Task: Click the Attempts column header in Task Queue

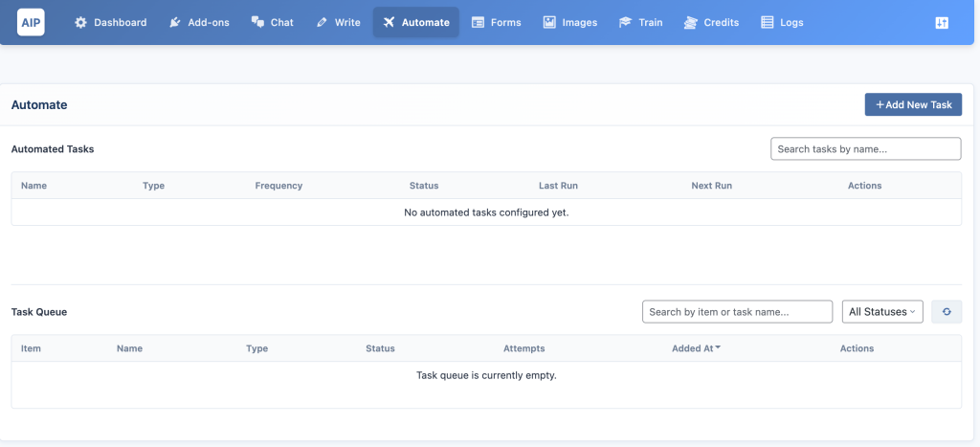Action: click(523, 348)
